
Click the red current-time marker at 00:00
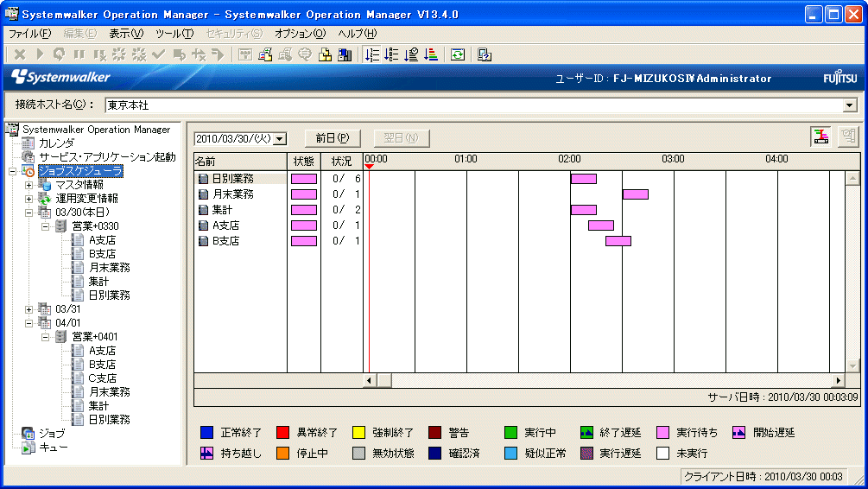tap(369, 166)
